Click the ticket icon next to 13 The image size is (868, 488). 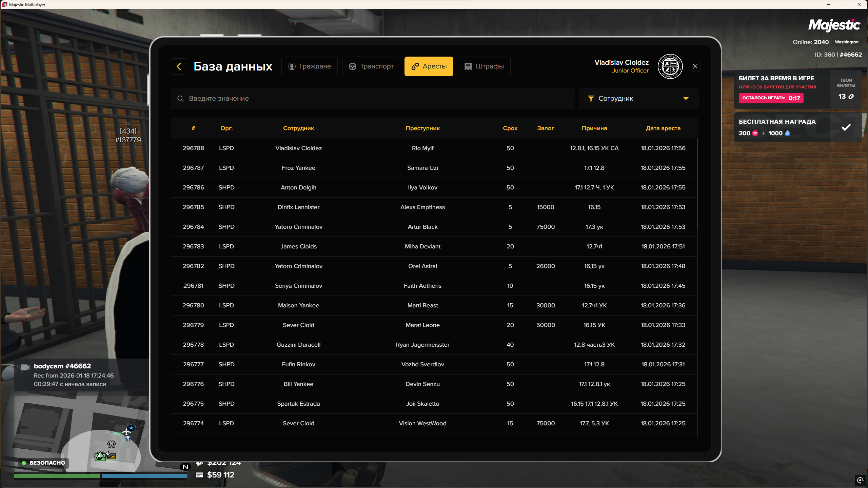coord(851,97)
